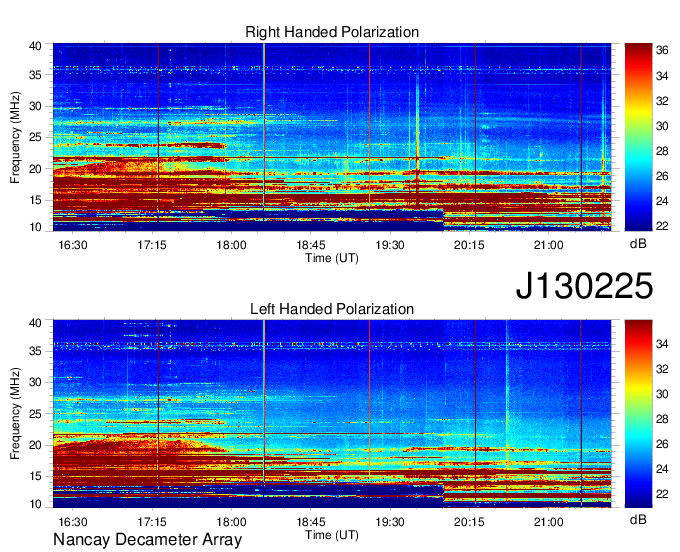This screenshot has width=680, height=552.
Task: Click the 15 MHz tick of Right Handed plot
Action: pos(35,200)
